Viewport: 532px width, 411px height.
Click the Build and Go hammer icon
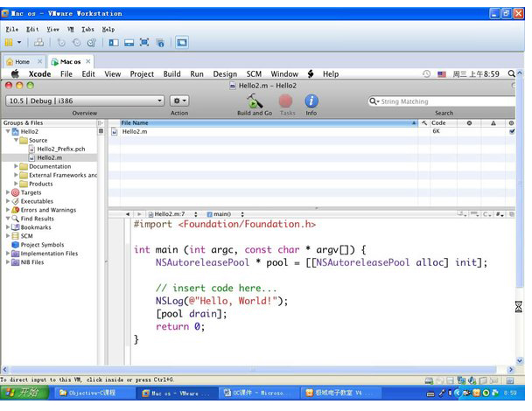254,101
